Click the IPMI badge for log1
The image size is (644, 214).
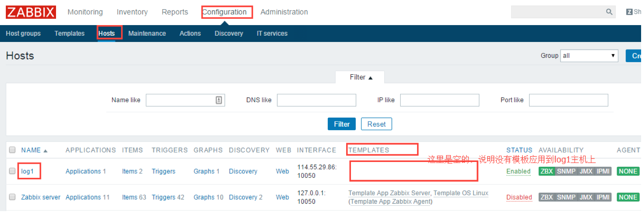pos(603,172)
